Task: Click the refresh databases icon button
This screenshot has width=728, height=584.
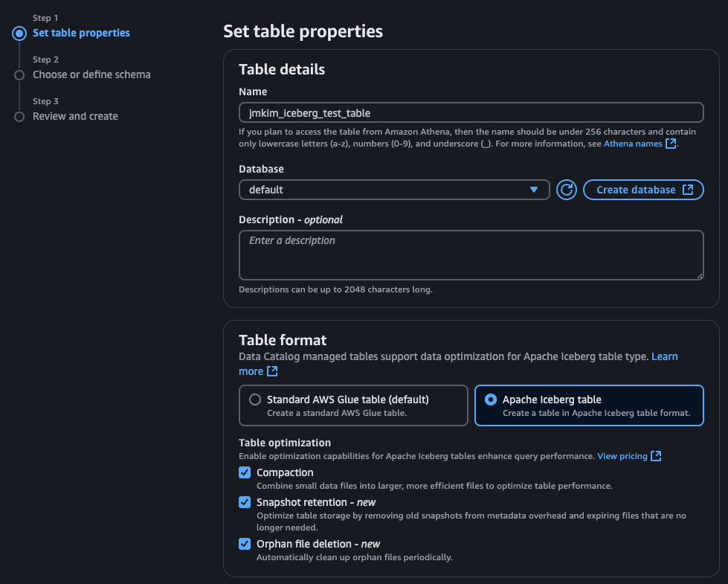Action: pos(567,190)
